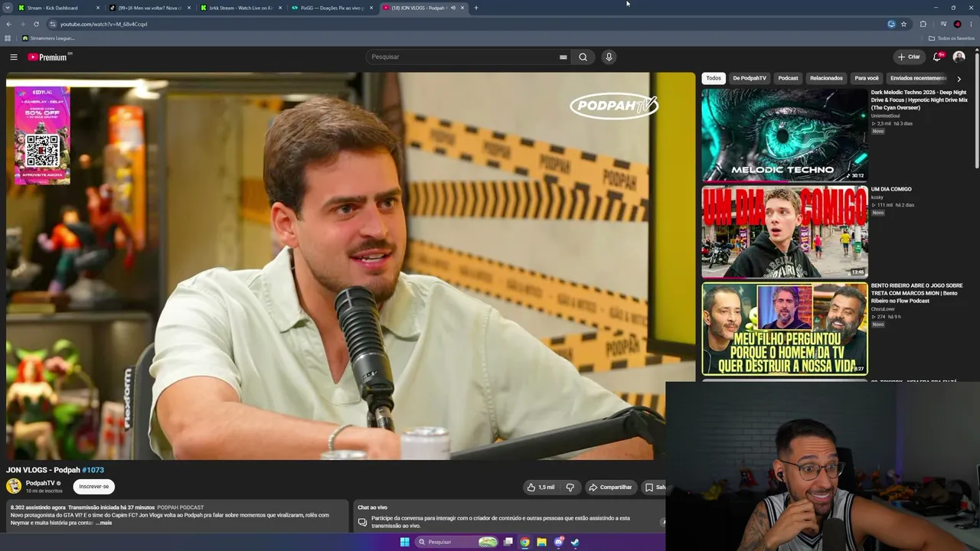
Task: Open the BENTO RIBEIRO video title
Action: click(916, 293)
